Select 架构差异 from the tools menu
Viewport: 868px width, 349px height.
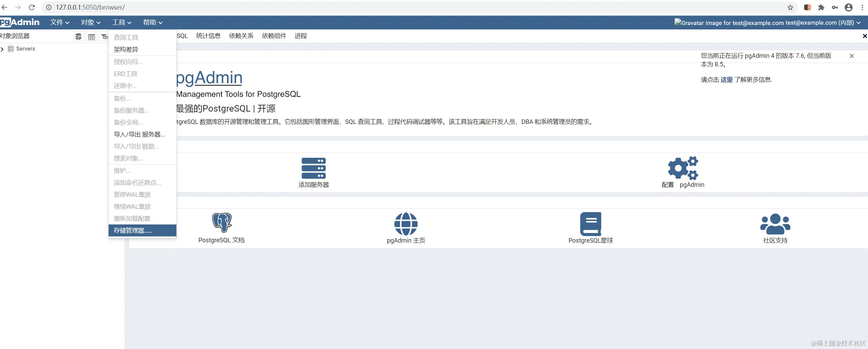pos(142,49)
